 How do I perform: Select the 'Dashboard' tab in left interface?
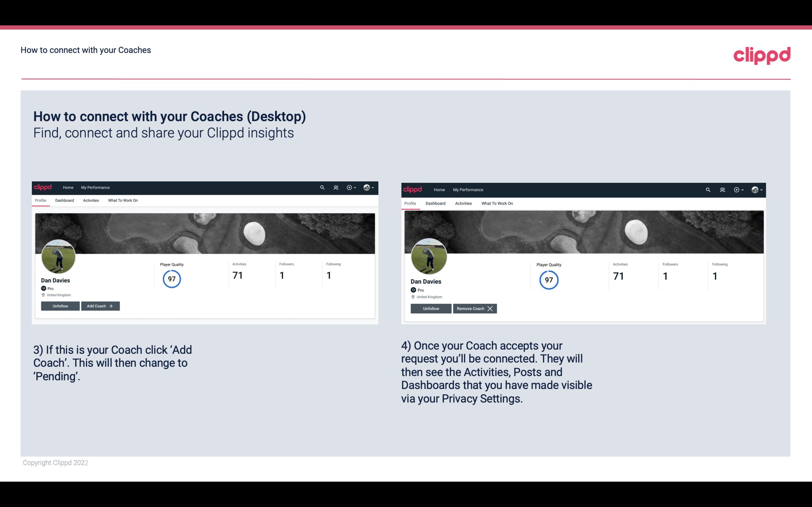tap(64, 200)
